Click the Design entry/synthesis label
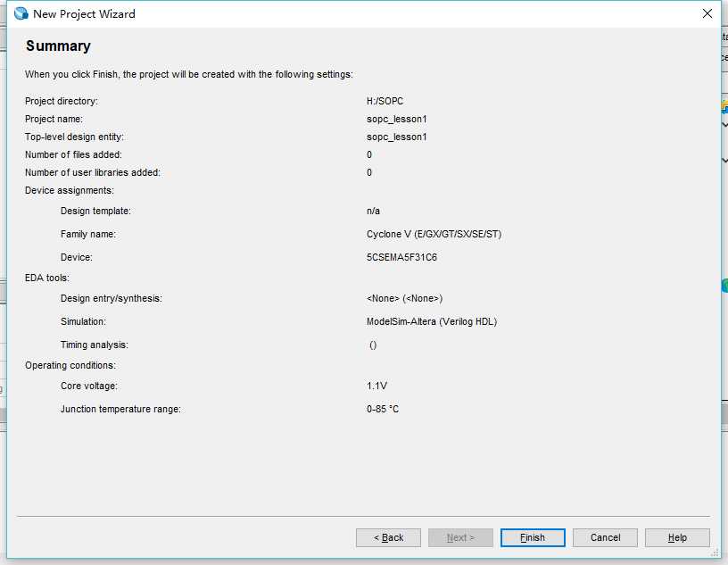Screen dimensions: 728x565 112,298
